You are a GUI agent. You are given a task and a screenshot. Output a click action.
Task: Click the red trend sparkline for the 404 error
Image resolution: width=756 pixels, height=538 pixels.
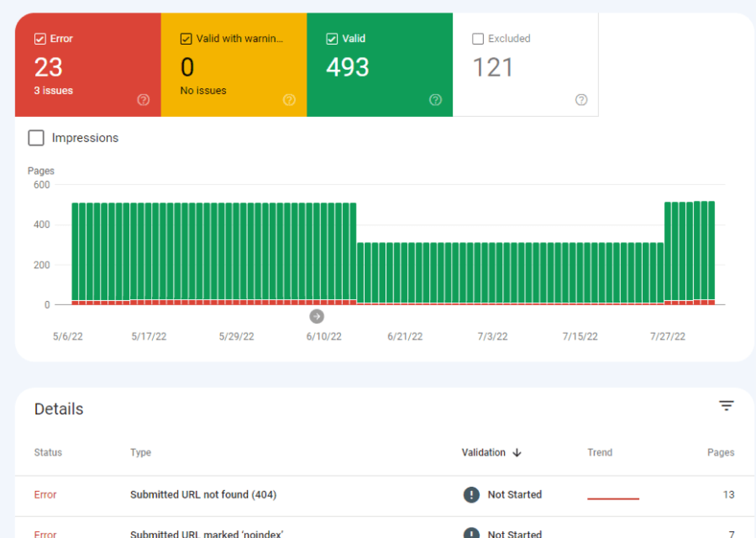(x=613, y=498)
